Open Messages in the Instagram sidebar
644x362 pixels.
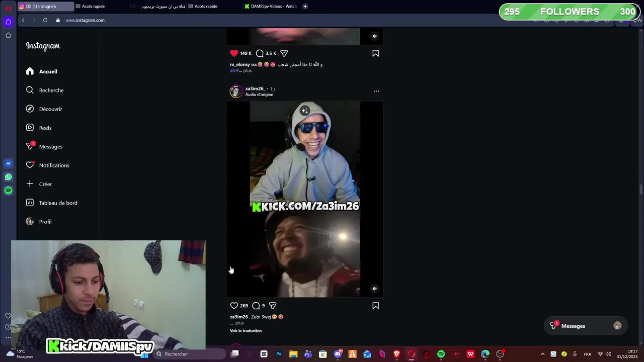pyautogui.click(x=44, y=146)
